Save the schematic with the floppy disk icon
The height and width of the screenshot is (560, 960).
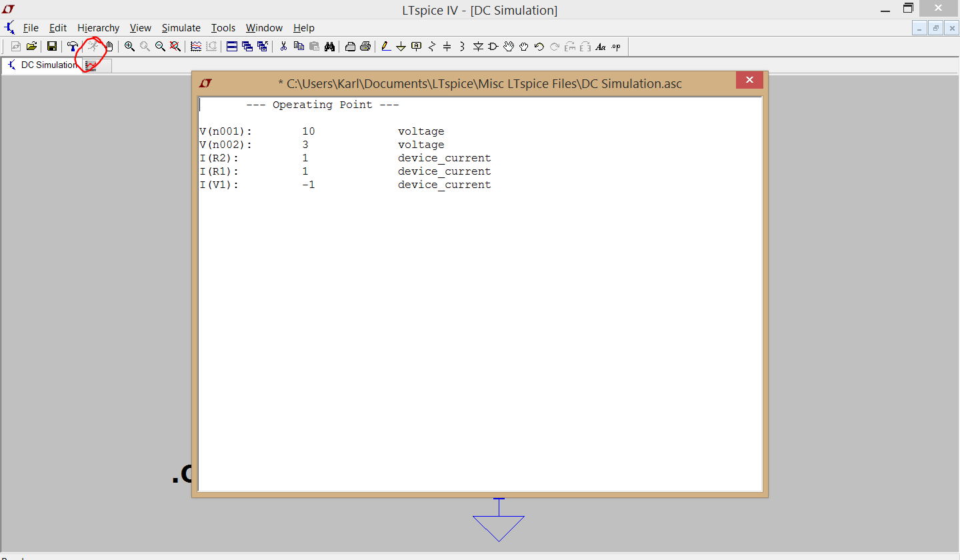[x=51, y=46]
